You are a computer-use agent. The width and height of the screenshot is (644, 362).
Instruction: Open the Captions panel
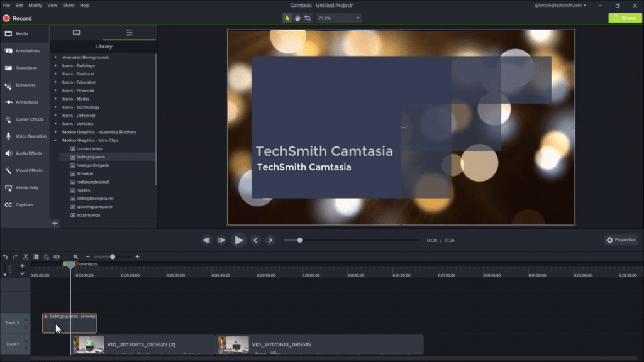[x=25, y=205]
